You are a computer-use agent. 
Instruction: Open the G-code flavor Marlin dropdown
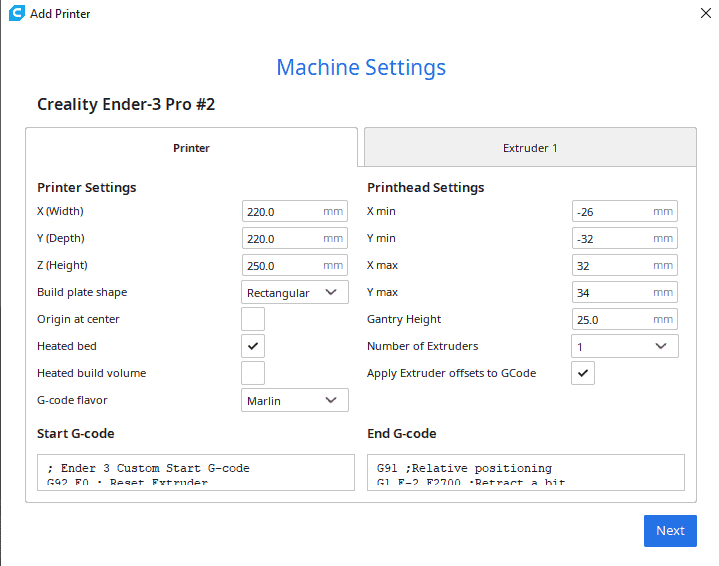[295, 400]
